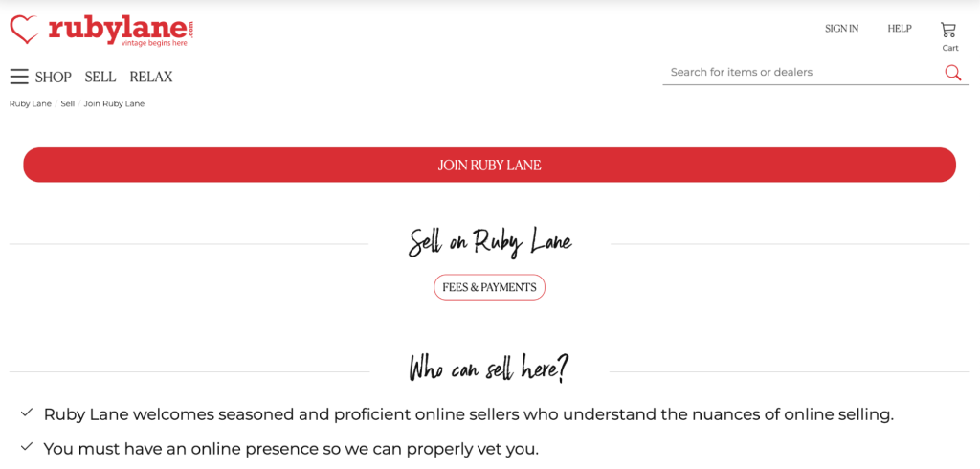Screen dimensions: 980x469
Task: Open the hamburger navigation menu
Action: click(19, 77)
